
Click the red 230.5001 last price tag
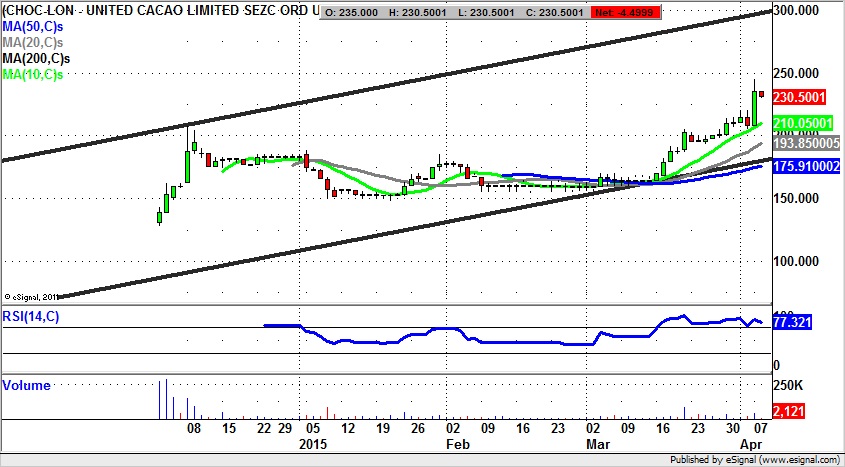804,97
